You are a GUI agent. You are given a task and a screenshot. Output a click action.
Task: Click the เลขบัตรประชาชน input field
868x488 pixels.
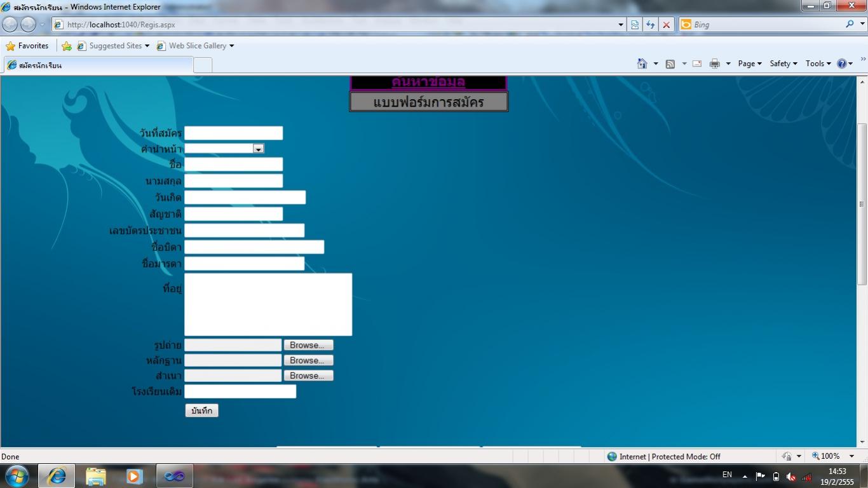244,230
